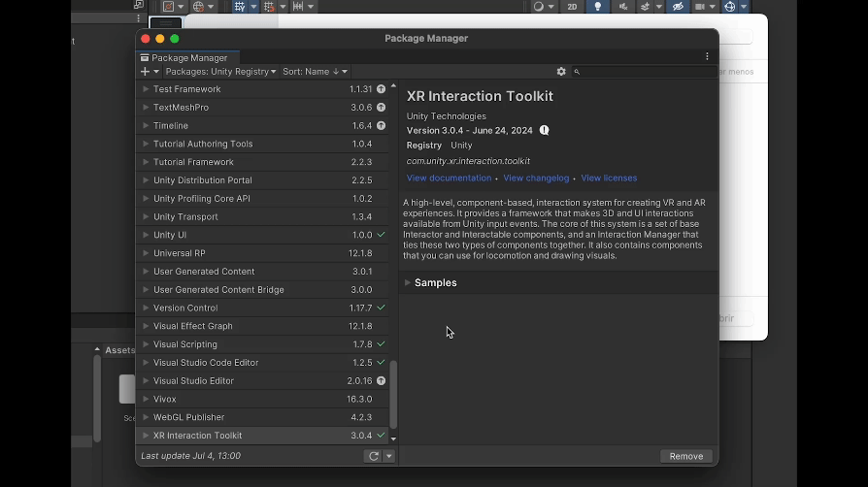Screen dimensions: 868x487
Task: Toggle scene effects icon
Action: (645, 7)
